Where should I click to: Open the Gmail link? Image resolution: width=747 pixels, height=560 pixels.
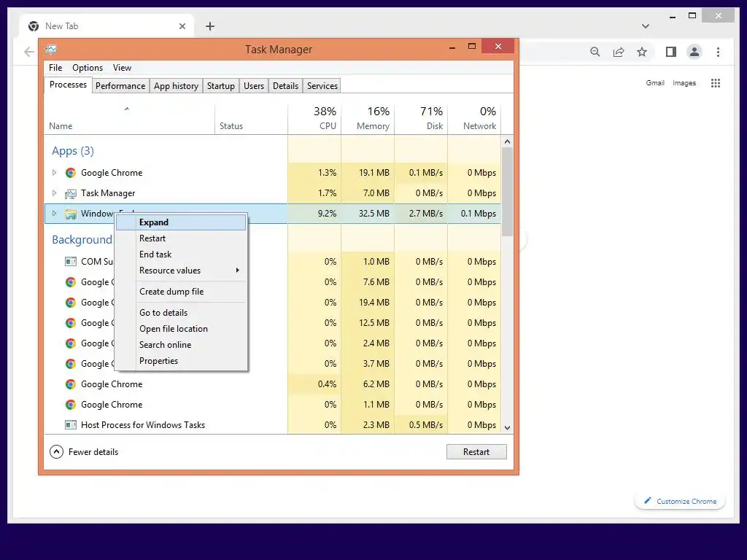click(654, 83)
